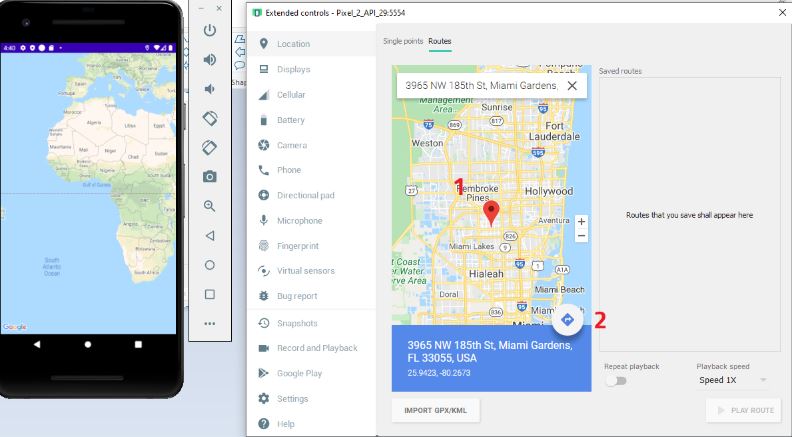The image size is (792, 437).
Task: Minimize the emulator toolbar window
Action: (x=201, y=9)
